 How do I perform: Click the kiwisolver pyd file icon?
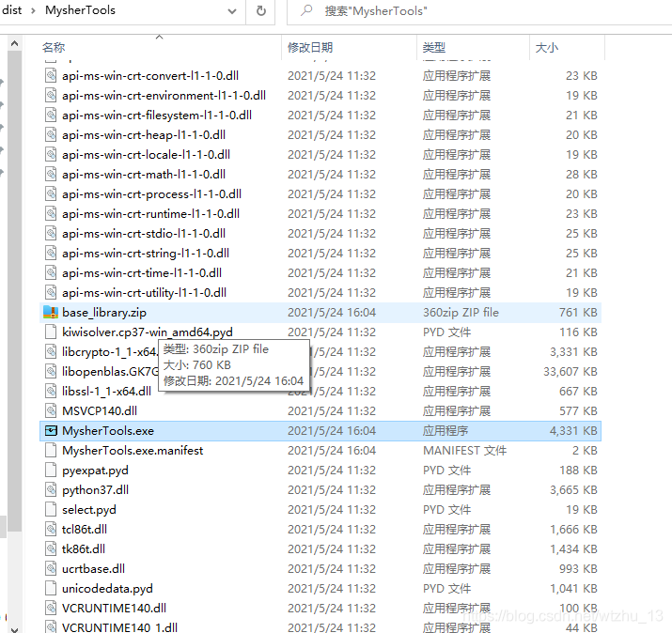coord(51,332)
